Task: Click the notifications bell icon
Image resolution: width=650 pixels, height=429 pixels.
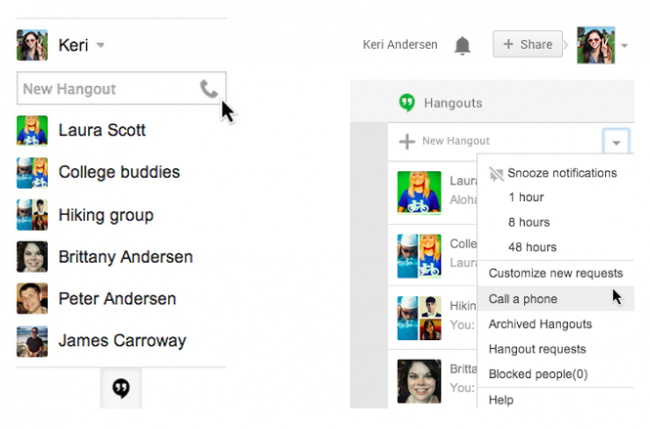Action: [462, 45]
